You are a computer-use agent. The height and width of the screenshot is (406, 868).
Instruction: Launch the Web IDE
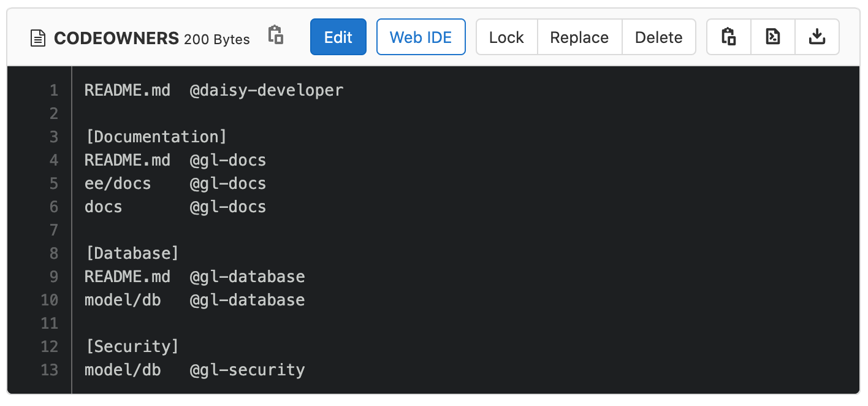[x=421, y=37]
